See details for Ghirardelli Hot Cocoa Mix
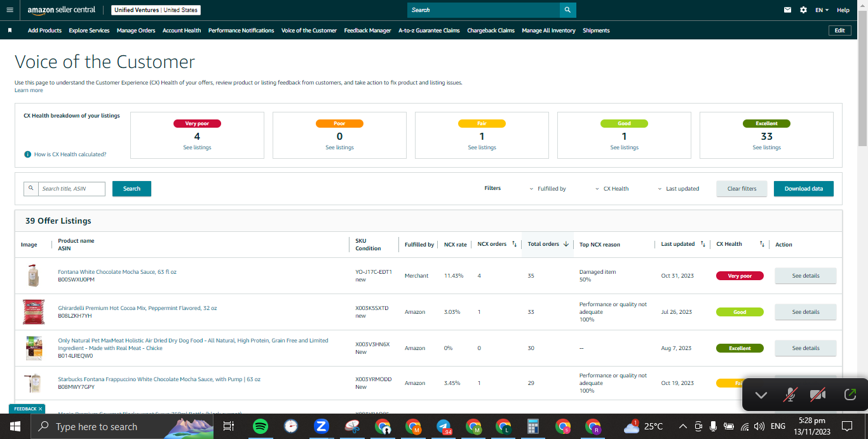868x439 pixels. (x=806, y=312)
